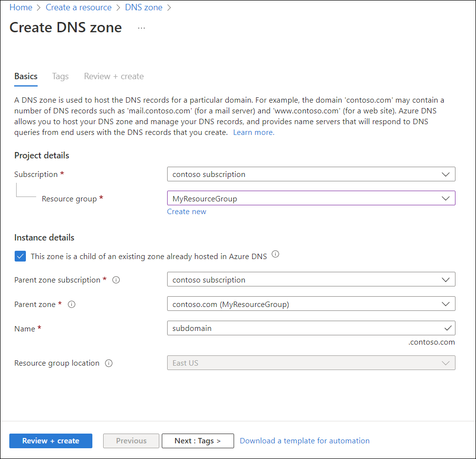Click the info icon beside Resource group location
Image resolution: width=476 pixels, height=459 pixels.
[108, 363]
